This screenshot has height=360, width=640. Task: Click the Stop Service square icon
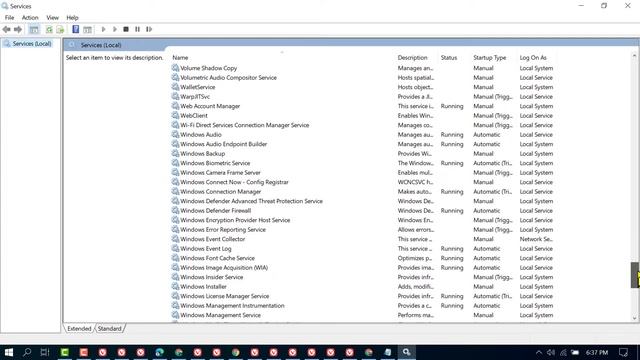pos(126,29)
